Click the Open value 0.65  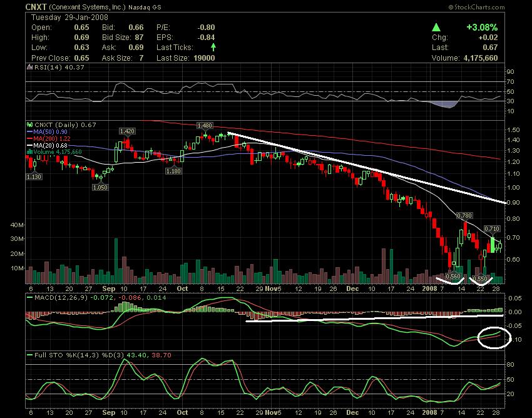pyautogui.click(x=81, y=28)
